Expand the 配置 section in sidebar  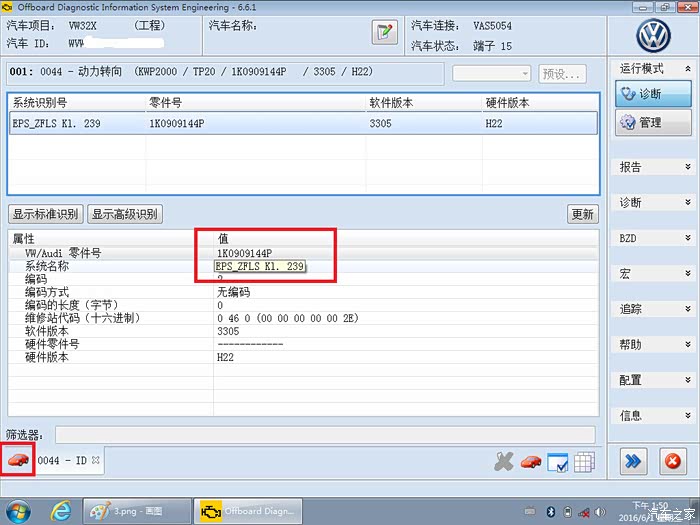coord(653,380)
